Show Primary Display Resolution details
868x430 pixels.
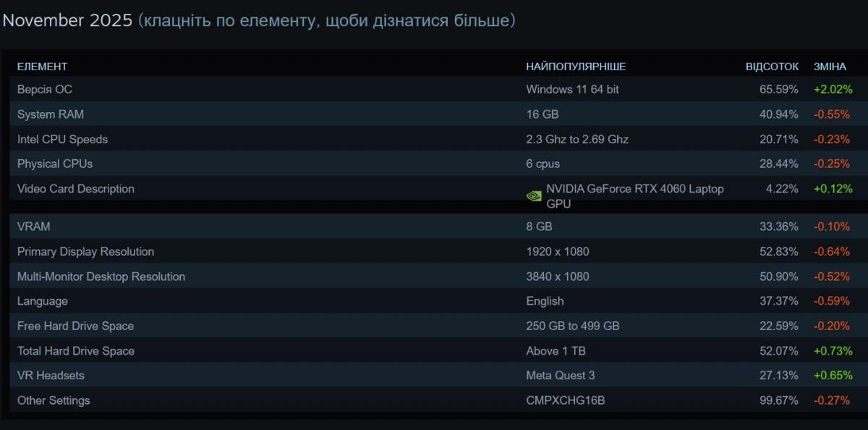[x=85, y=252]
